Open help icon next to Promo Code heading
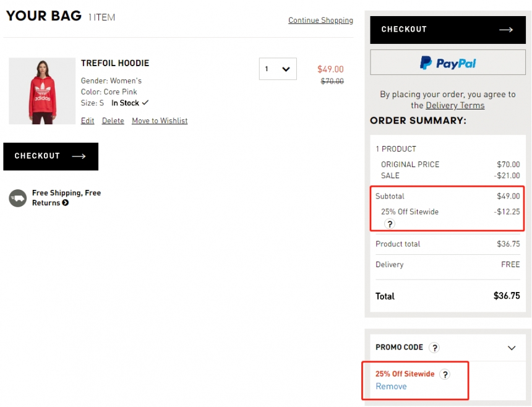Image resolution: width=532 pixels, height=407 pixels. (434, 348)
